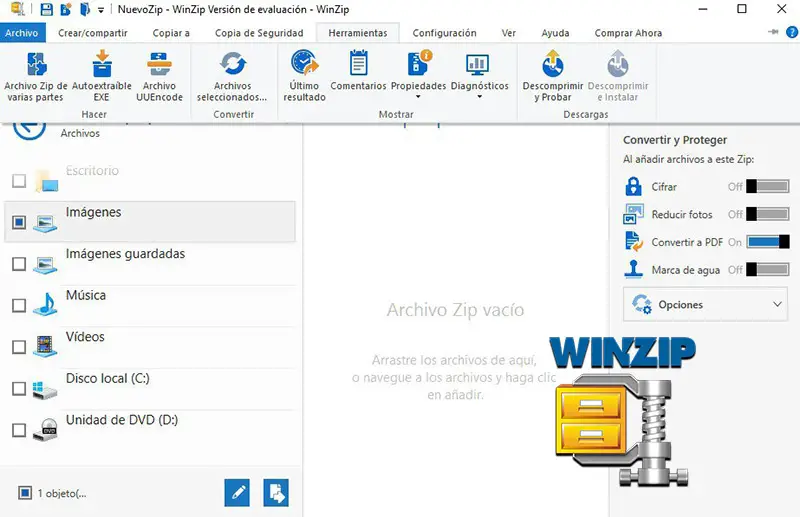Click Descomprimir y Probar
This screenshot has height=517, width=800.
tap(553, 77)
